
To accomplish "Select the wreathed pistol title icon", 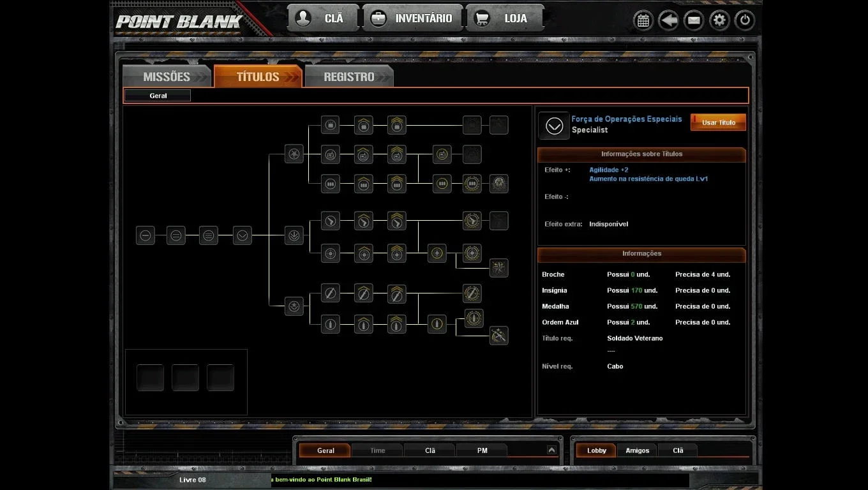I will point(472,221).
